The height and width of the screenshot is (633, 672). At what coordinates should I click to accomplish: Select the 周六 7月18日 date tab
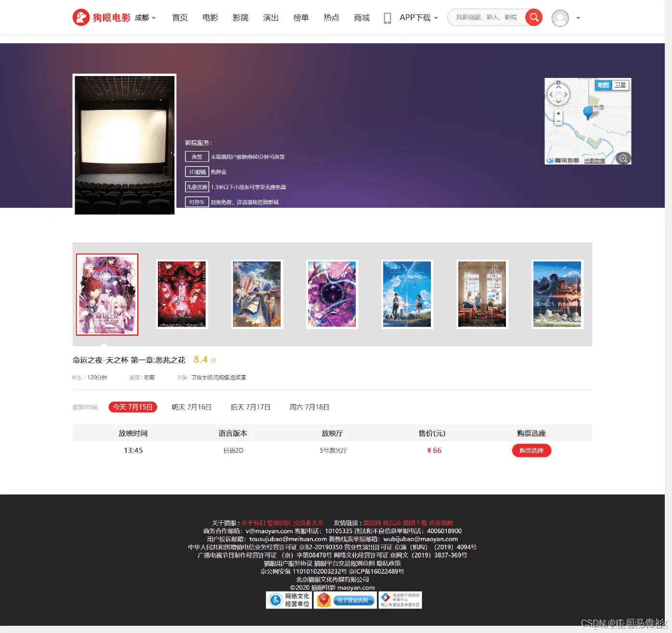310,407
